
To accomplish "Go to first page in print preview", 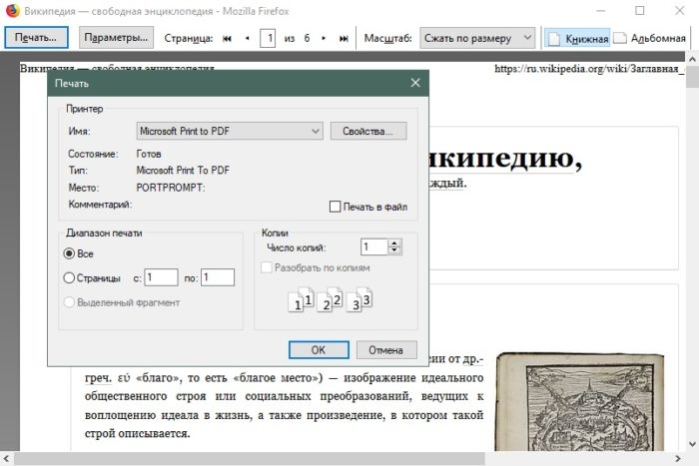I will pyautogui.click(x=227, y=38).
